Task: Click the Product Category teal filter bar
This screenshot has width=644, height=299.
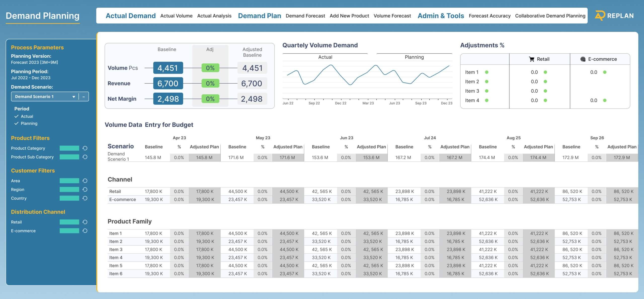Action: (69, 148)
